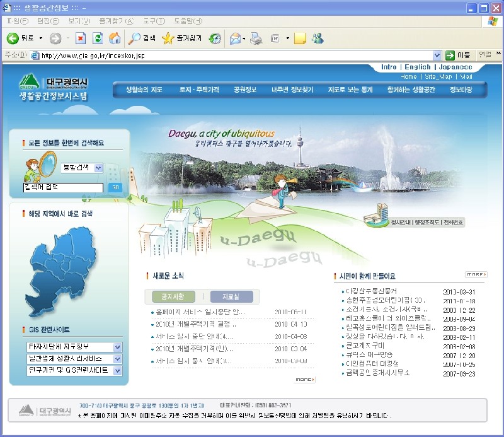Open the 도구(T) menu in the menu bar

pos(154,21)
